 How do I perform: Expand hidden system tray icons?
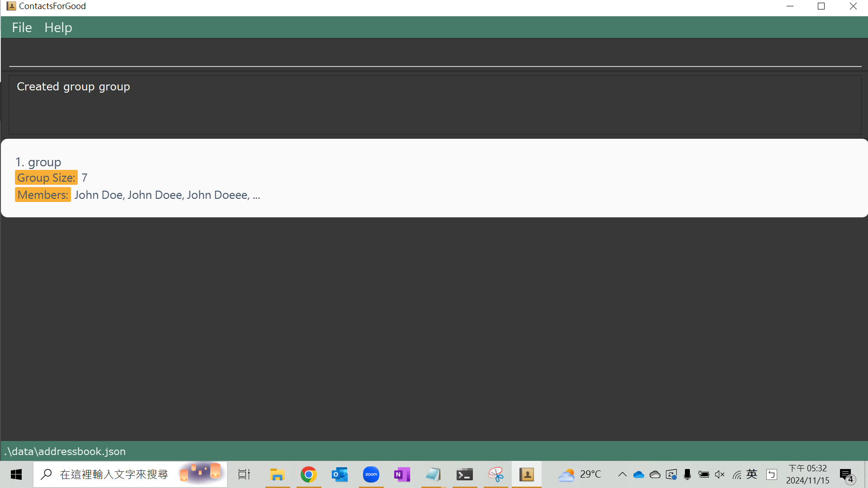coord(622,474)
